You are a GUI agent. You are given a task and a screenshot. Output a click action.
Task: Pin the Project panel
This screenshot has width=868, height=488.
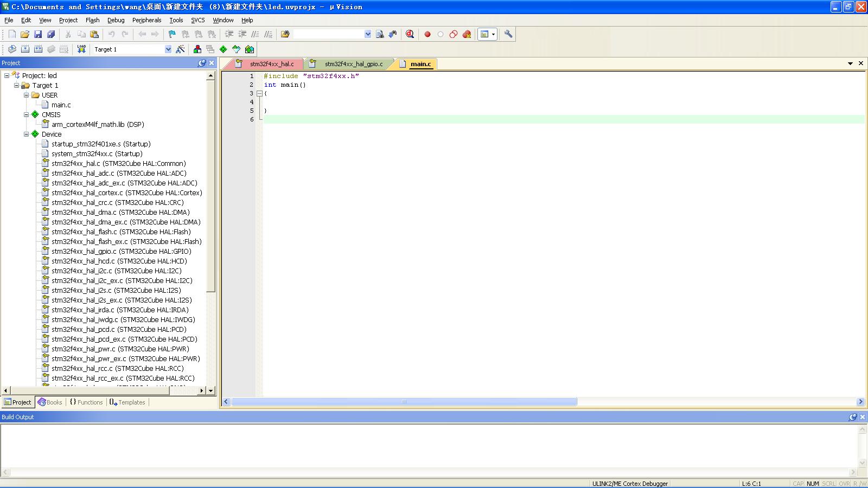tap(202, 63)
